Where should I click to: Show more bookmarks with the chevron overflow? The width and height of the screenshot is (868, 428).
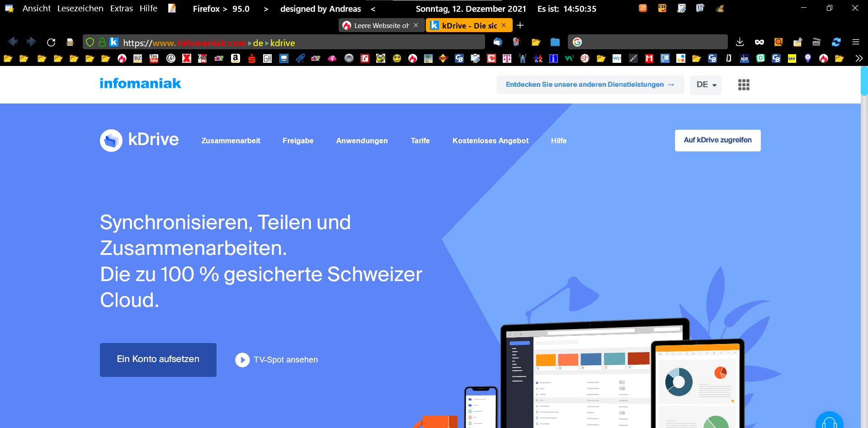coord(859,58)
